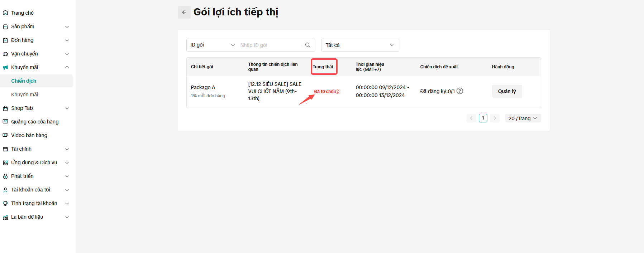Focus the Nhập ID gói search field
Screen dimensions: 644x253
click(269, 45)
